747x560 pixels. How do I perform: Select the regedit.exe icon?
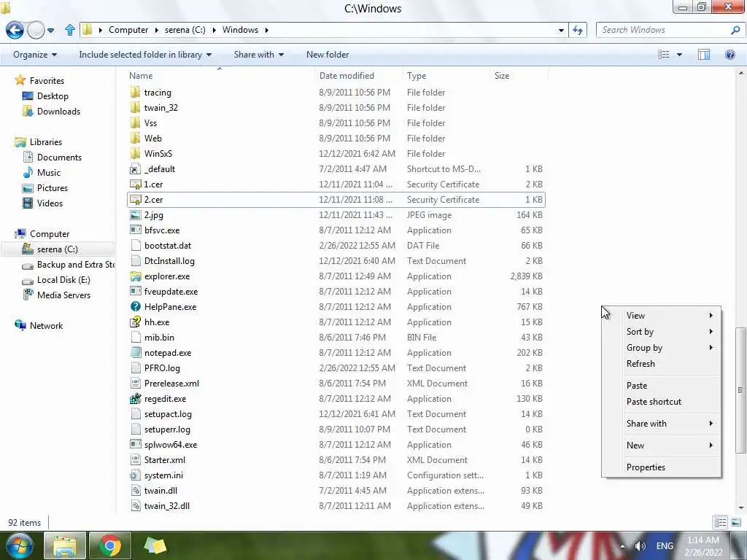pos(135,399)
